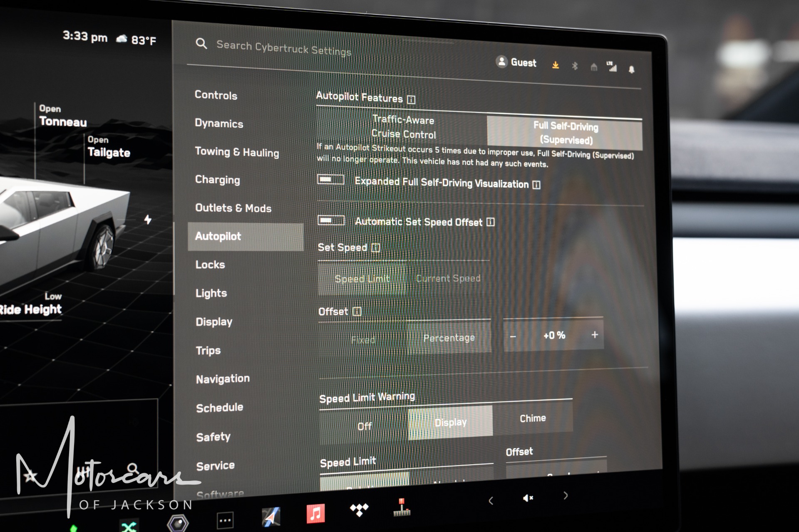The height and width of the screenshot is (532, 799).
Task: Open the software download arrow icon
Action: [555, 65]
